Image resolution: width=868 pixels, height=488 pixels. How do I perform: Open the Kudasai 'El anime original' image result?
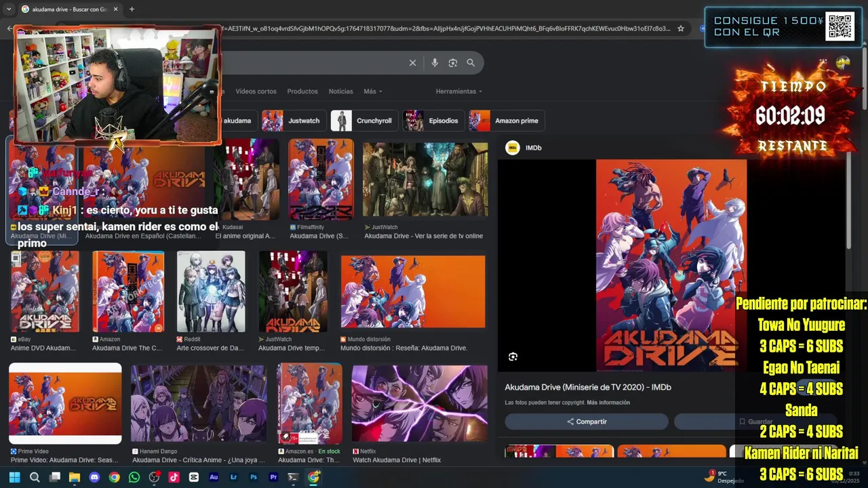[x=246, y=189]
